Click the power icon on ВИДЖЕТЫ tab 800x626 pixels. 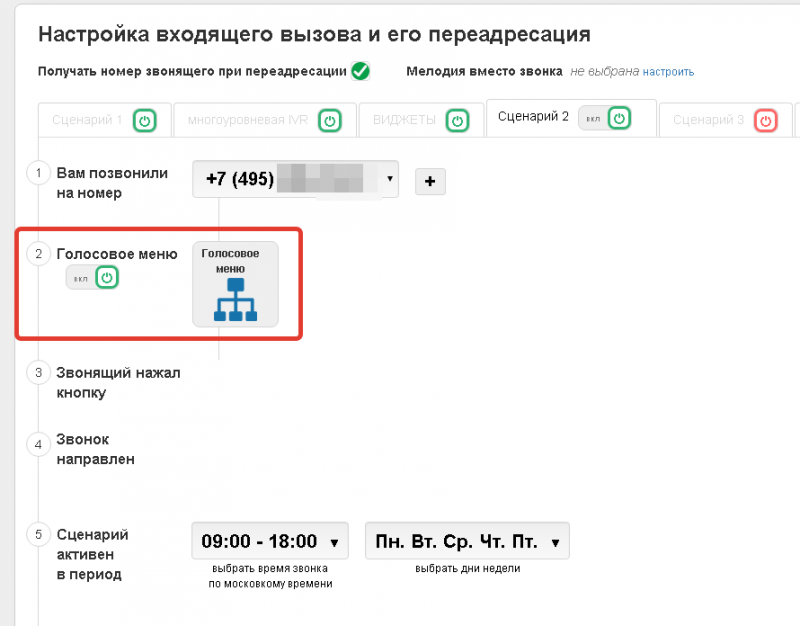tap(457, 119)
